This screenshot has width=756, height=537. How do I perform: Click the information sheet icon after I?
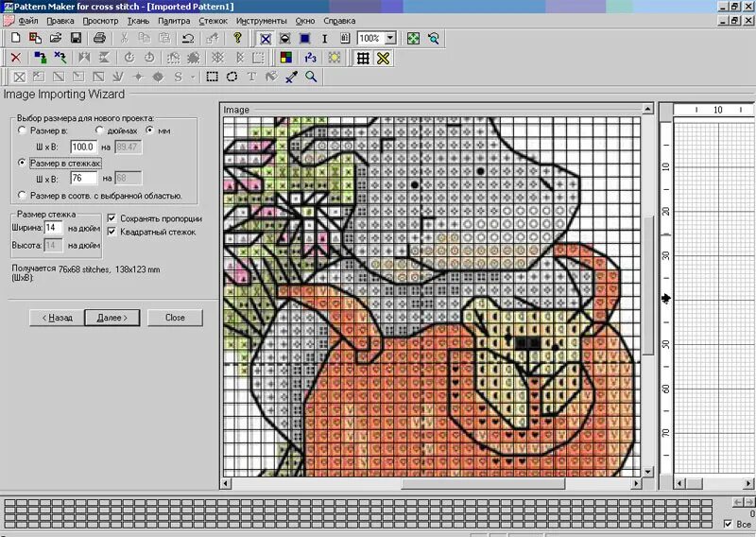point(345,39)
